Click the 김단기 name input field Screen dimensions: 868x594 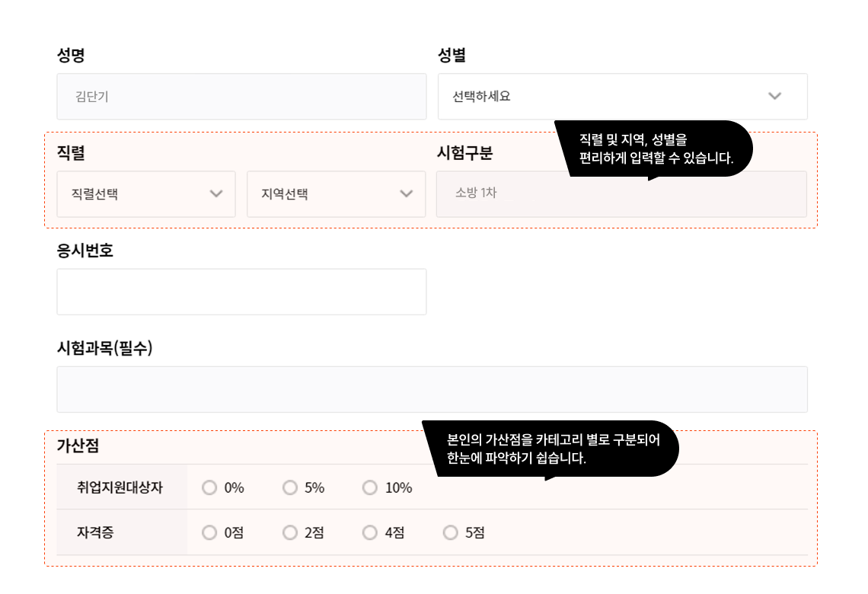tap(241, 96)
